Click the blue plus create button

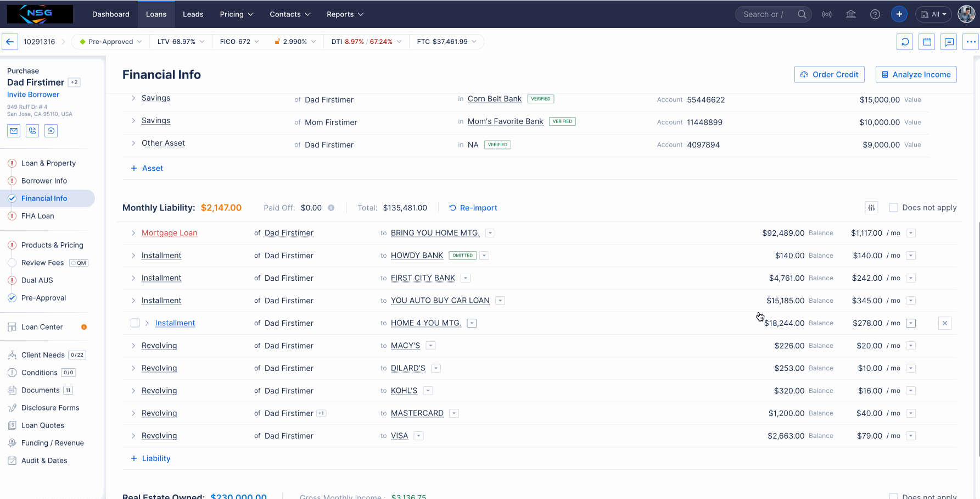(899, 14)
